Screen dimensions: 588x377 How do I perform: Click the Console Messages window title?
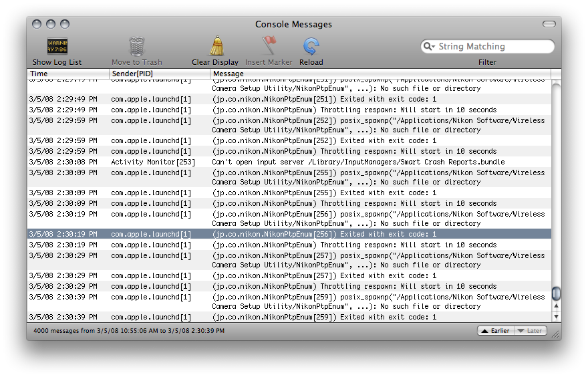[293, 24]
